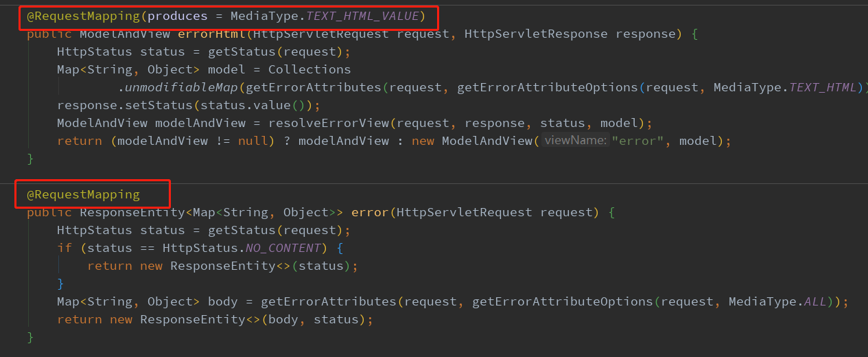The height and width of the screenshot is (357, 868).
Task: Click the response.setStatus call
Action: click(125, 105)
